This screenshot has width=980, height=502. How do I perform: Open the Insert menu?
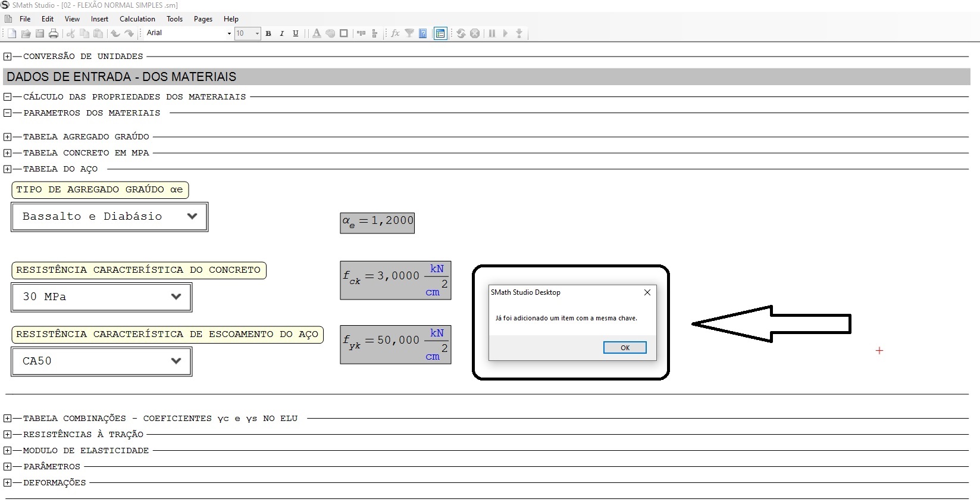coord(99,19)
